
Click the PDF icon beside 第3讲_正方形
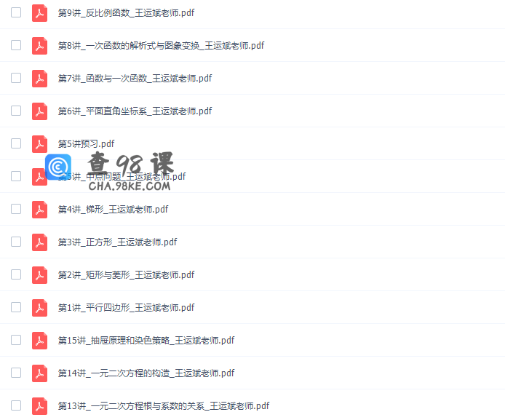pyautogui.click(x=39, y=242)
